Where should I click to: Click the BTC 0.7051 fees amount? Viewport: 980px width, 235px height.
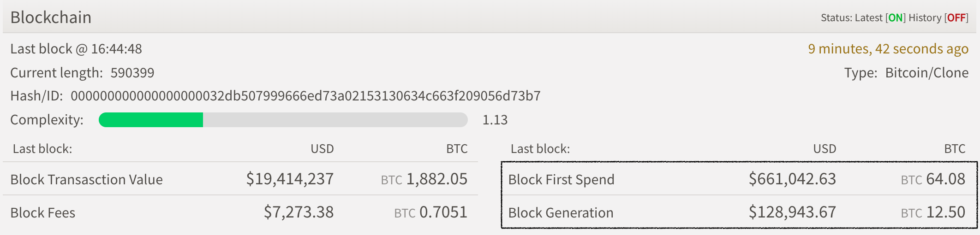click(430, 212)
